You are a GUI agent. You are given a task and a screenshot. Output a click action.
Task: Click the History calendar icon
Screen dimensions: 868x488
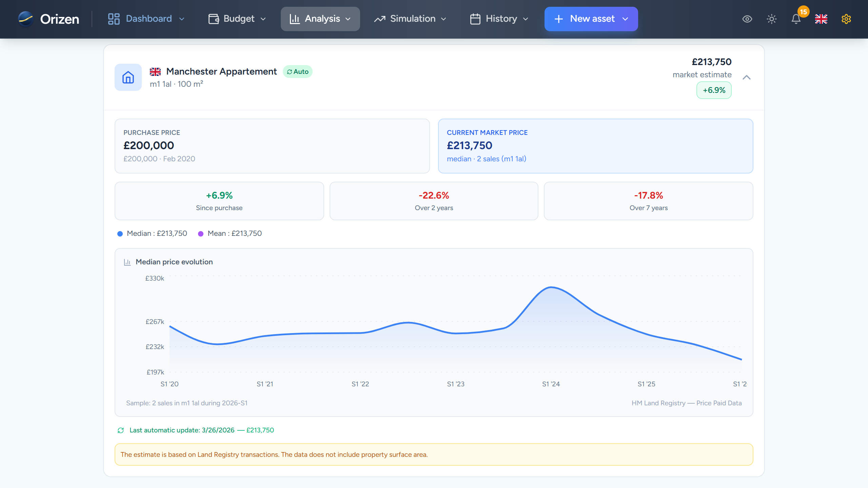coord(475,19)
